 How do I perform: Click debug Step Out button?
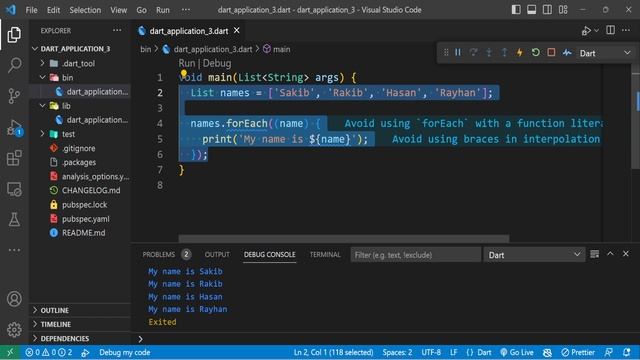pos(504,53)
